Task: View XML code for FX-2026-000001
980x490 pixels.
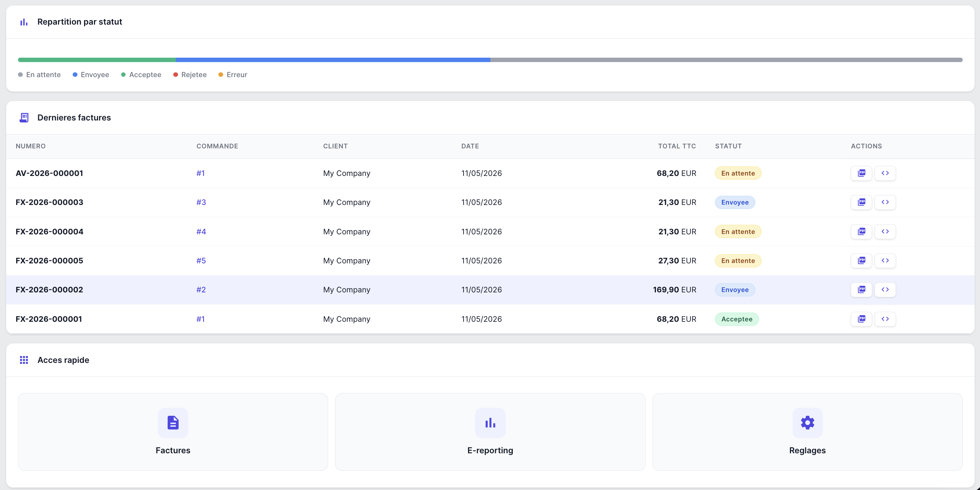Action: (885, 319)
